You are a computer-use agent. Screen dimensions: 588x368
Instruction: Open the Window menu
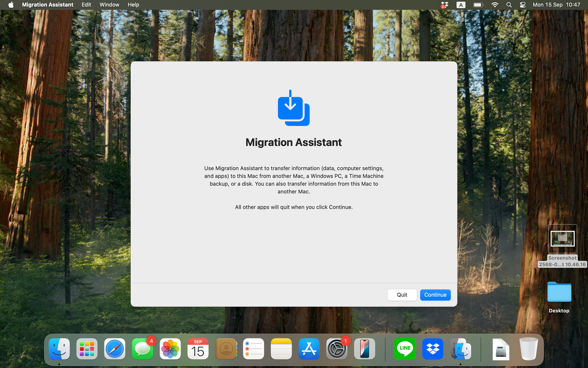pos(109,5)
